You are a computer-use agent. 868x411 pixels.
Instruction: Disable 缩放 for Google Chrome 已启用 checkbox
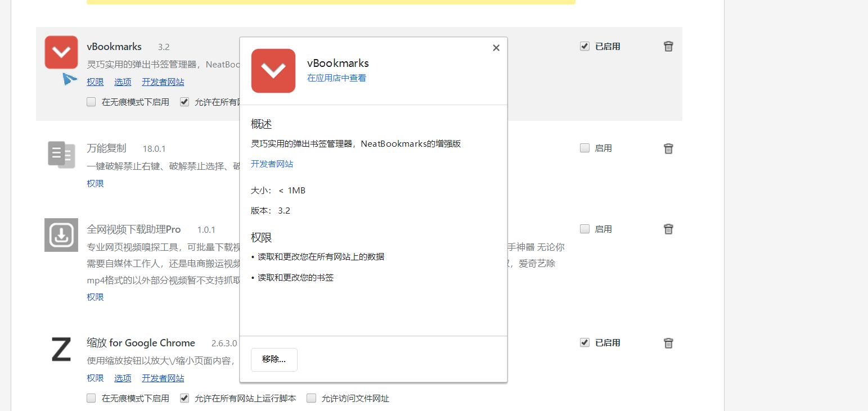584,342
